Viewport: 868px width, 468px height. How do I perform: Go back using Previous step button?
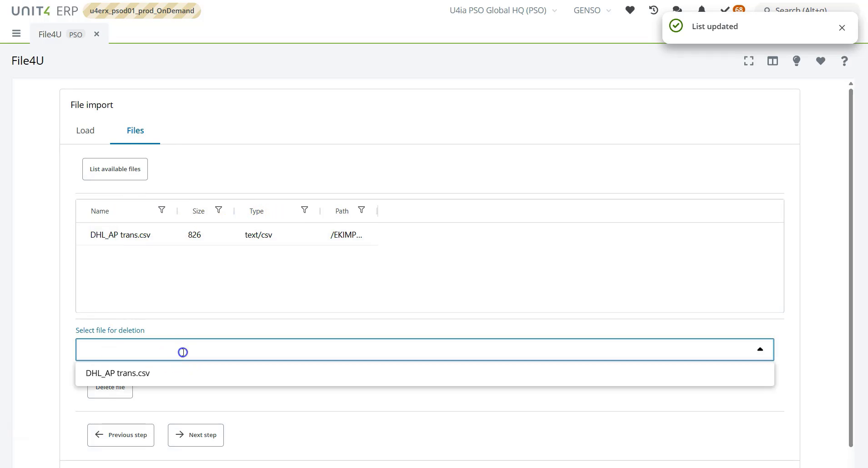(120, 435)
